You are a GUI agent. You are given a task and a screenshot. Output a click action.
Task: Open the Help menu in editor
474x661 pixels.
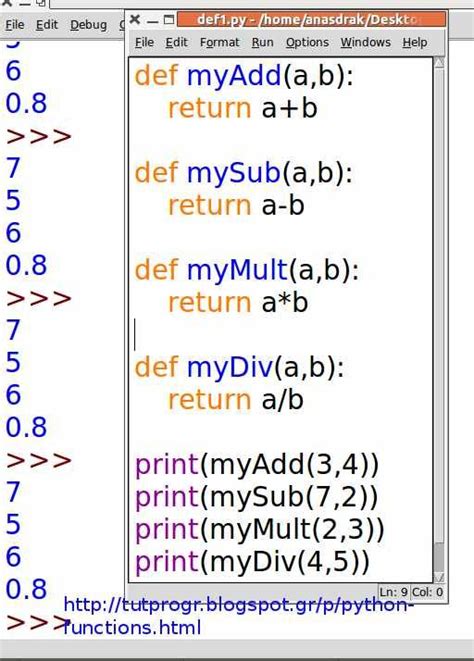tap(415, 43)
